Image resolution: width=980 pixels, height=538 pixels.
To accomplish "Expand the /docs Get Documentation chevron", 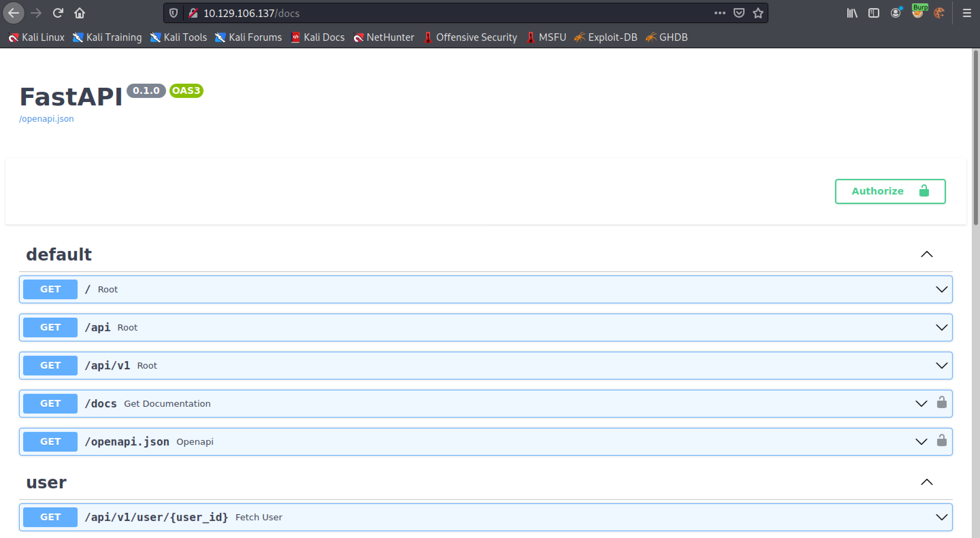I will coord(921,403).
